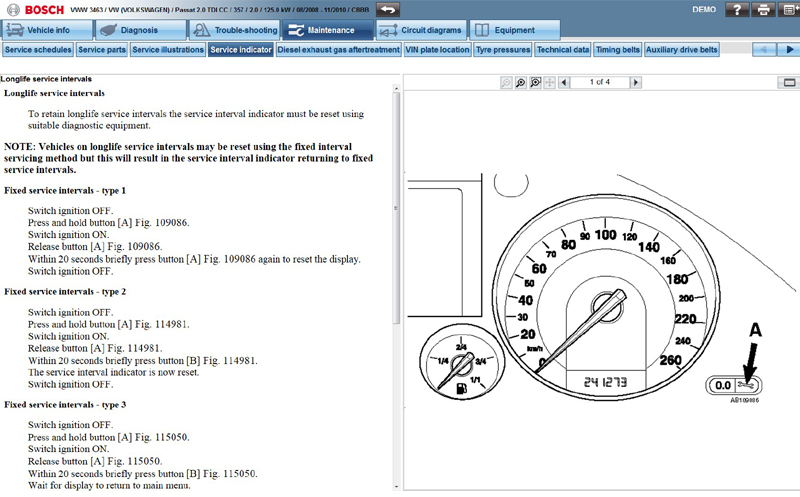Open Technical data sub-tab
800x497 pixels.
(563, 49)
